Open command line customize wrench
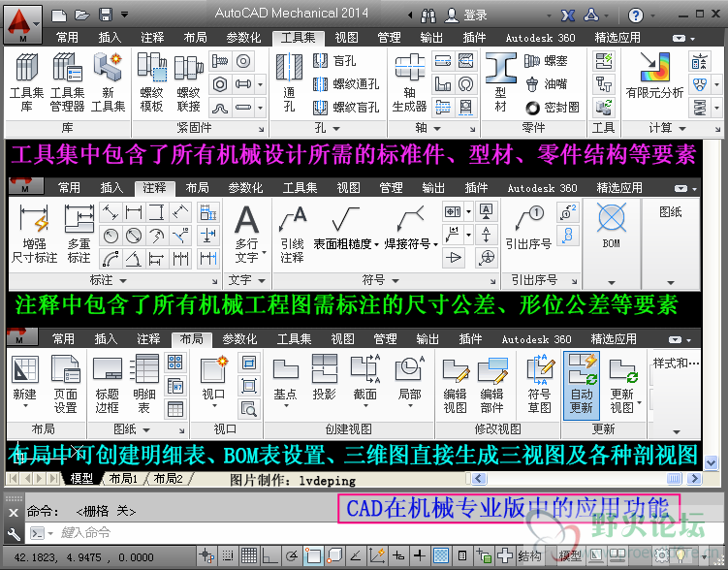 14,534
